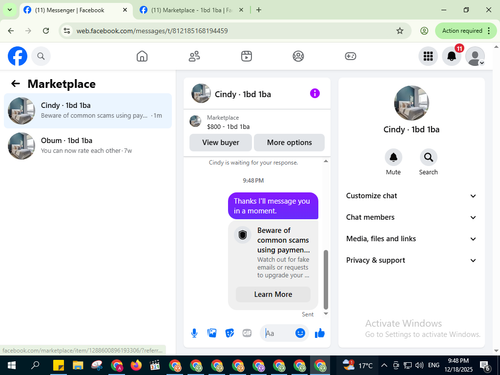
Task: Open a new browser tab
Action: 259,10
